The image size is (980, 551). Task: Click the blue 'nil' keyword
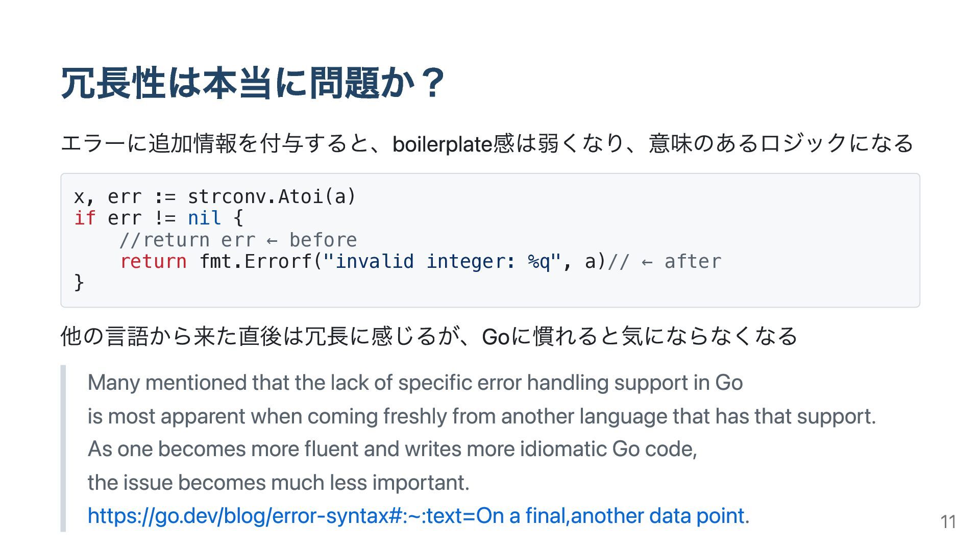point(204,218)
